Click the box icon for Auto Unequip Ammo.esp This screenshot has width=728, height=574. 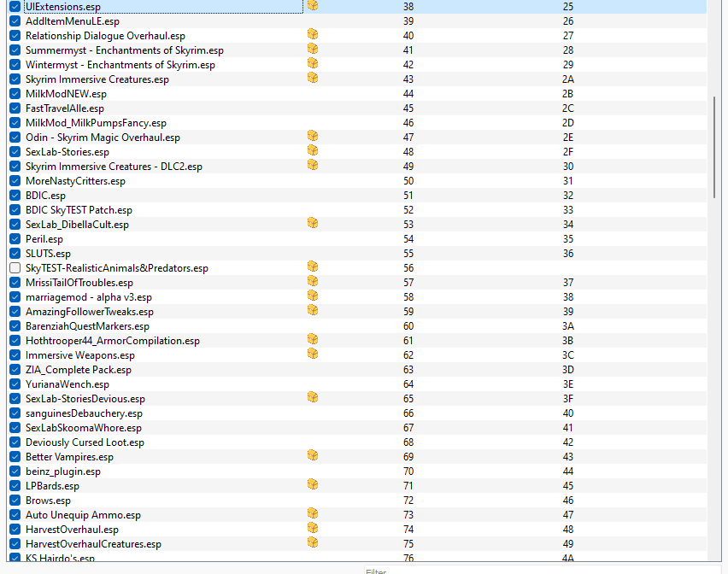pos(313,513)
